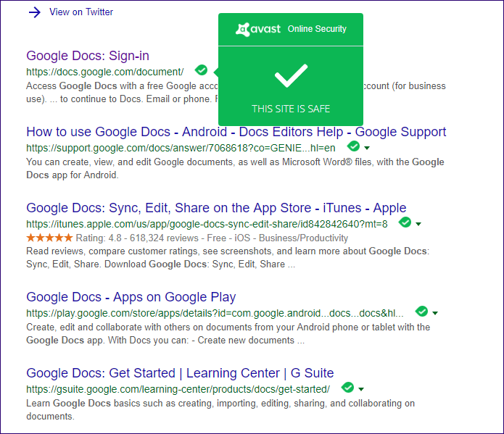The height and width of the screenshot is (434, 504).
Task: Click snippet text 'Access Google Docs with a free'
Action: coord(95,85)
